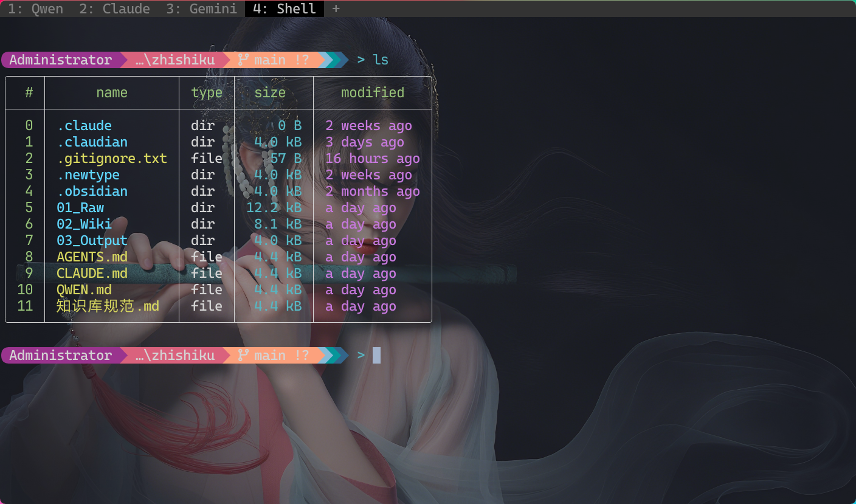Image resolution: width=856 pixels, height=504 pixels.
Task: Click row index 11 in the table
Action: 25,306
